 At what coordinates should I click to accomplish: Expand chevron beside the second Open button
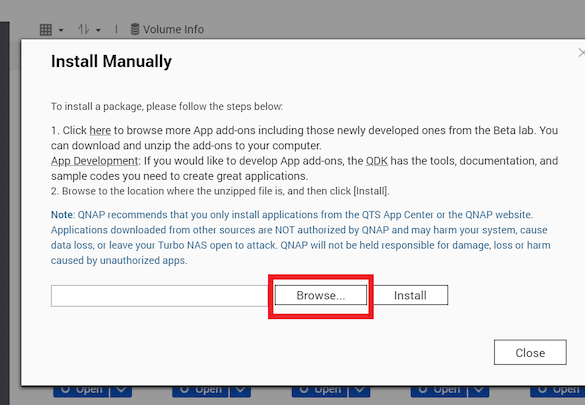coord(240,391)
